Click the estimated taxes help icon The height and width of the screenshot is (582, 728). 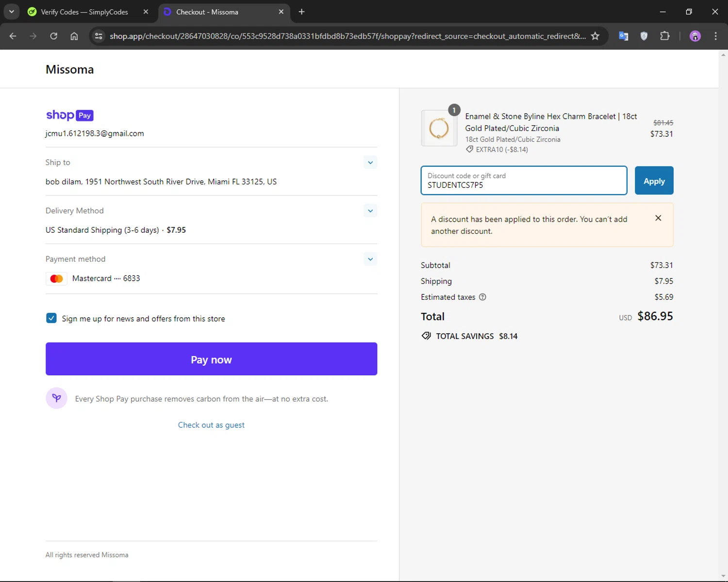click(x=482, y=297)
